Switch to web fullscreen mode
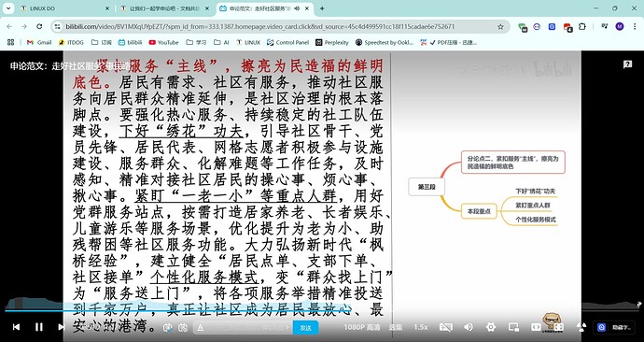Screen dimensions: 644x342 coord(536,327)
